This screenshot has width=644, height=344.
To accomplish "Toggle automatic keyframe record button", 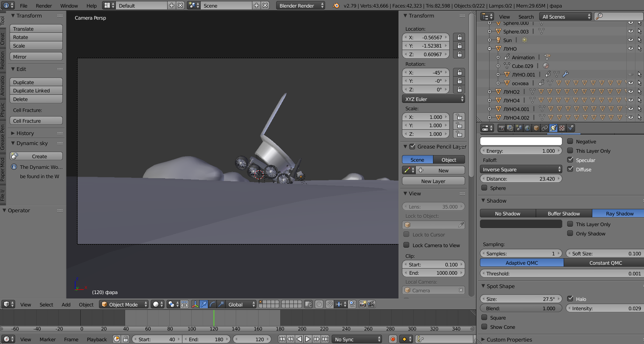I will (392, 340).
